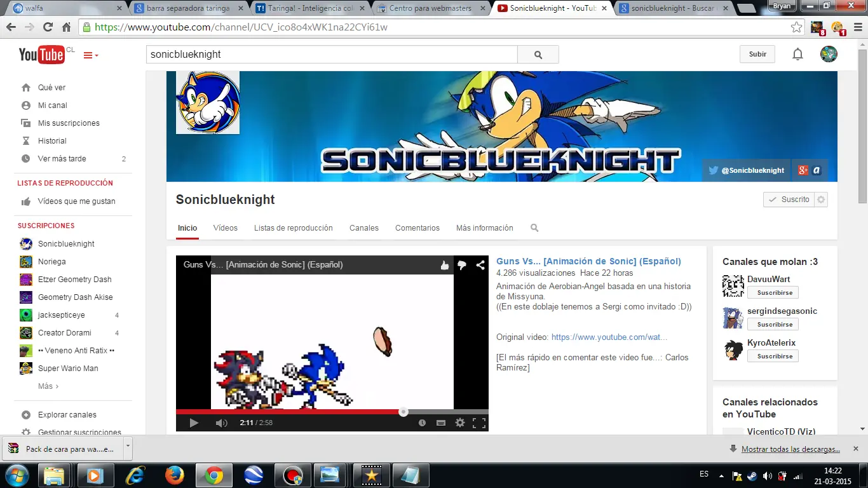
Task: Subscribe to sergindsegasonic with Suscribirse
Action: (x=773, y=325)
